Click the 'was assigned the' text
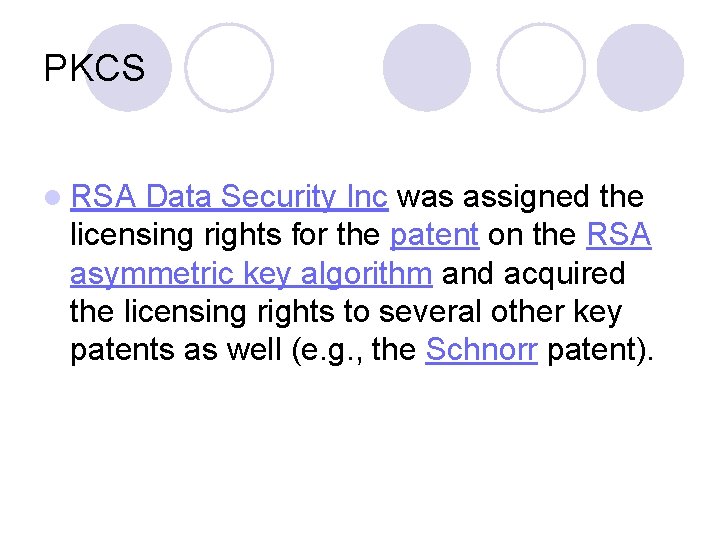Viewport: 720px width, 540px height. 520,197
